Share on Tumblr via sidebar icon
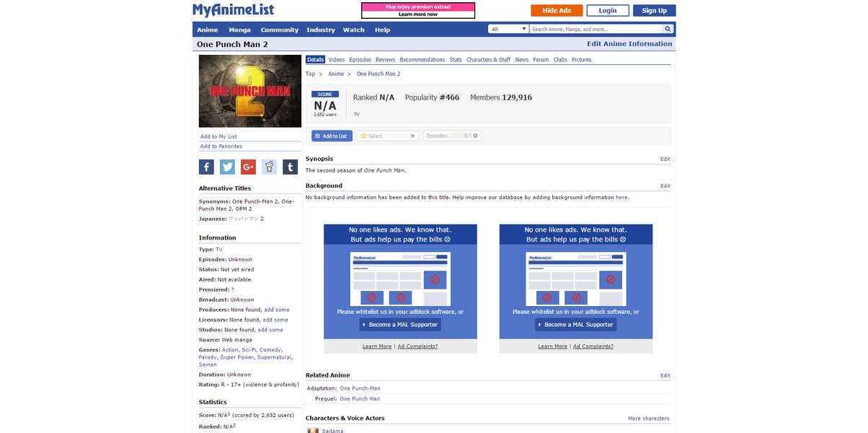868x433 pixels. click(x=290, y=167)
